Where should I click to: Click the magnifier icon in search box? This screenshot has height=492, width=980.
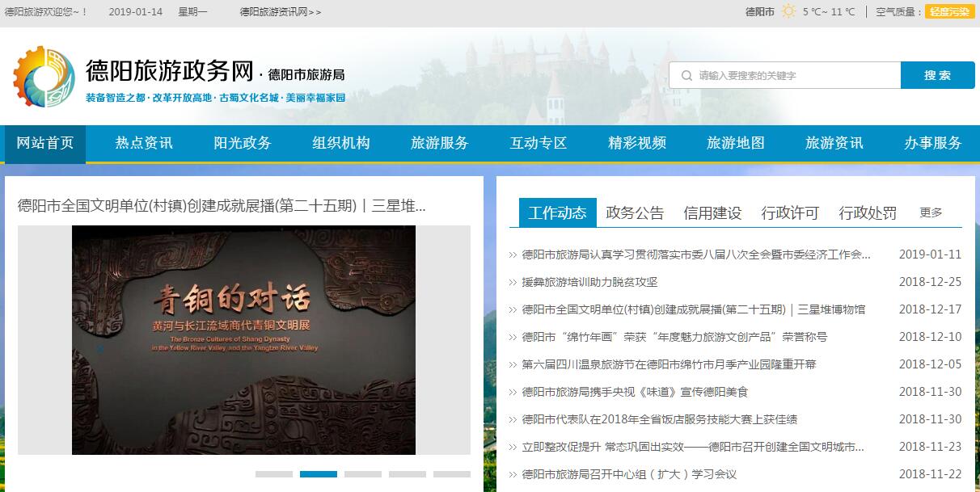(x=686, y=75)
